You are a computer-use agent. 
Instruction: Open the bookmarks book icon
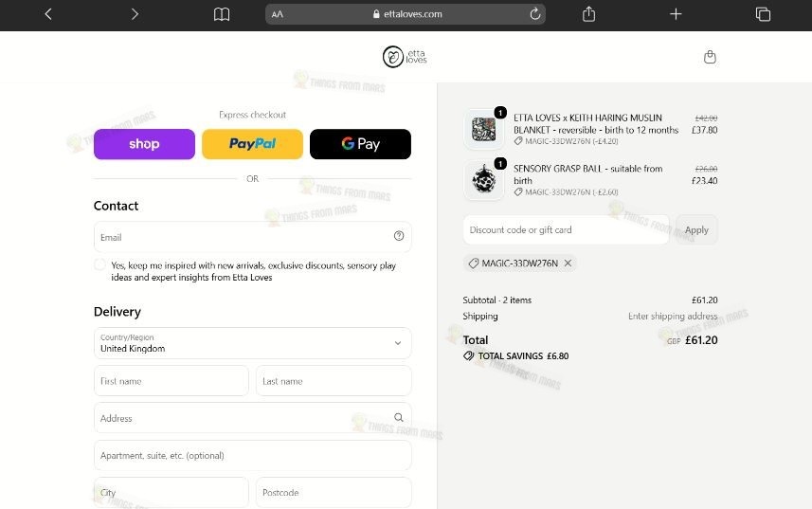point(222,14)
